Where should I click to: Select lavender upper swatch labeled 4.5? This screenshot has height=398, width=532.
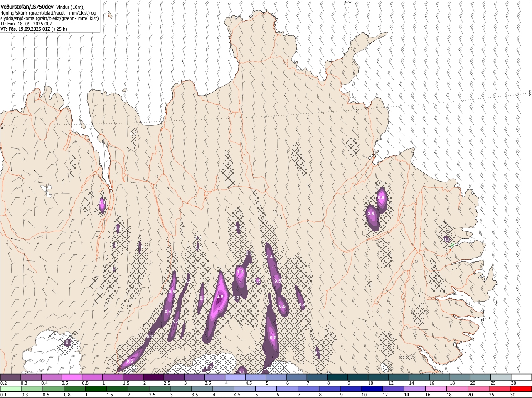pos(255,377)
